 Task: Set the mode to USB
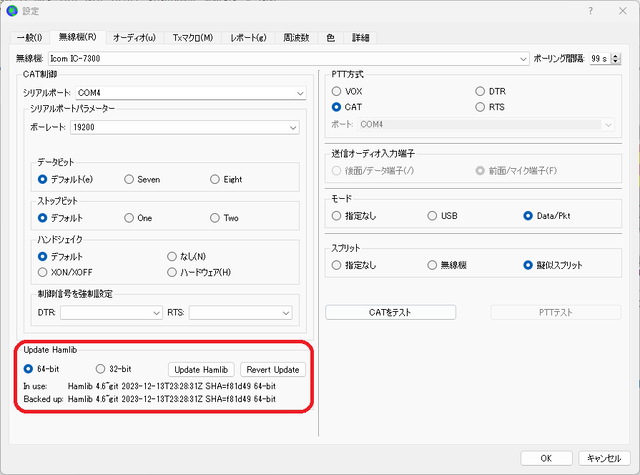[x=432, y=215]
